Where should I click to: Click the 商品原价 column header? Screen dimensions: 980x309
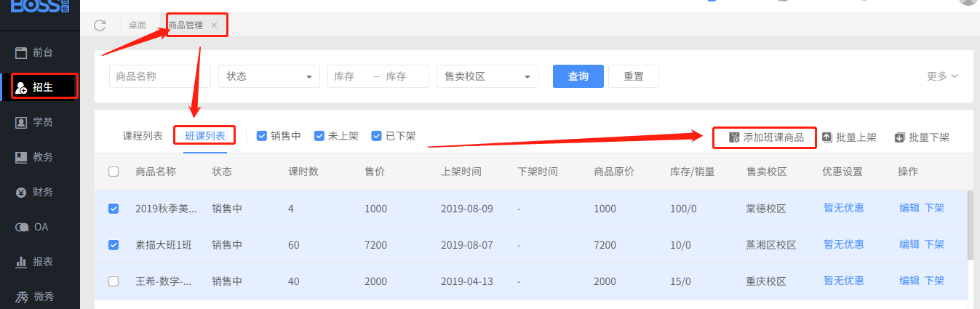coord(614,172)
